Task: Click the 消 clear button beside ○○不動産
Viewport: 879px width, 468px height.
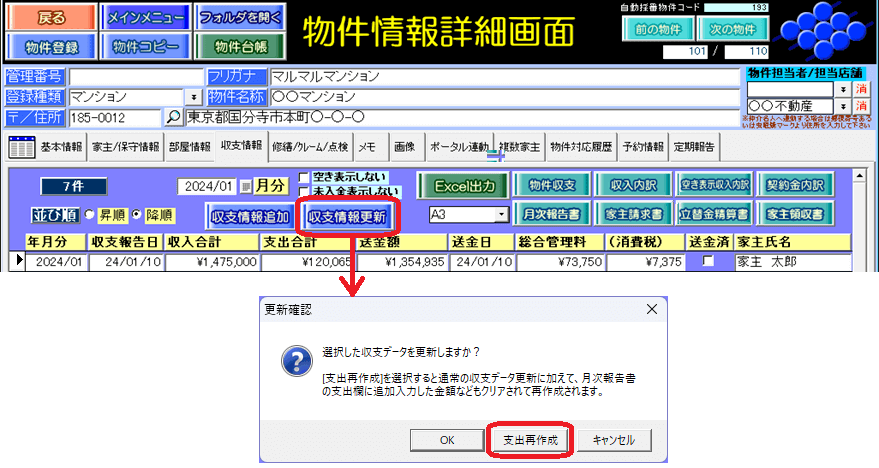Action: [x=863, y=106]
